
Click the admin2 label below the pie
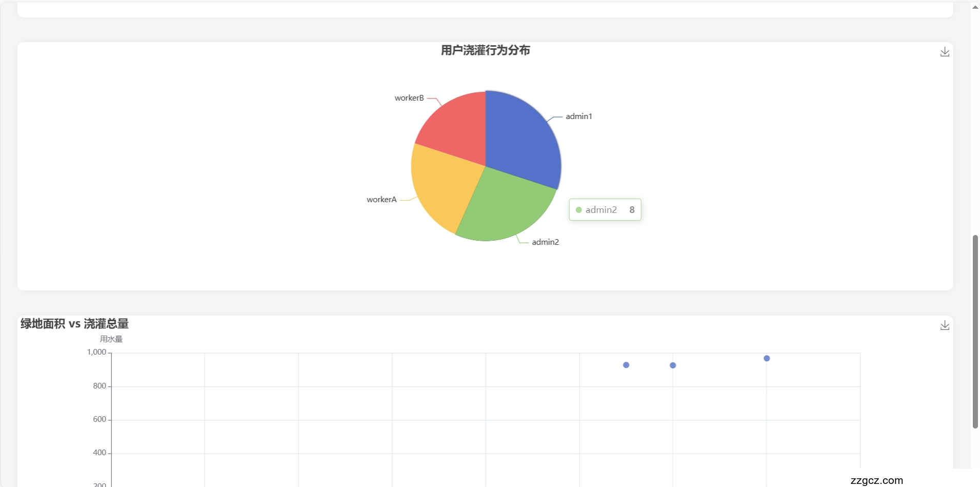coord(545,242)
